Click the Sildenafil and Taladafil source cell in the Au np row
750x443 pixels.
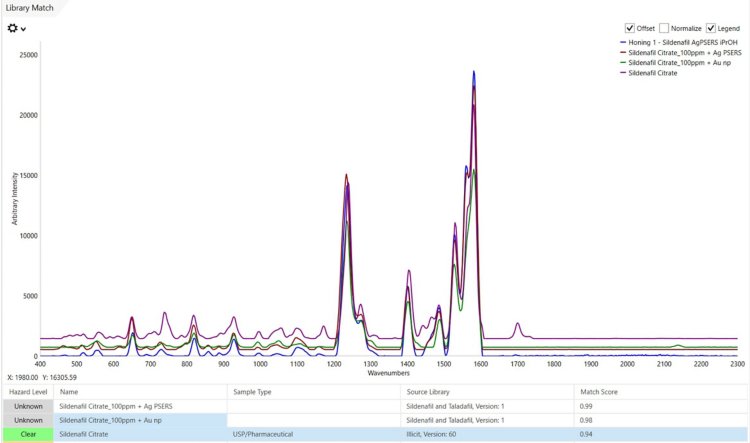(x=487, y=420)
